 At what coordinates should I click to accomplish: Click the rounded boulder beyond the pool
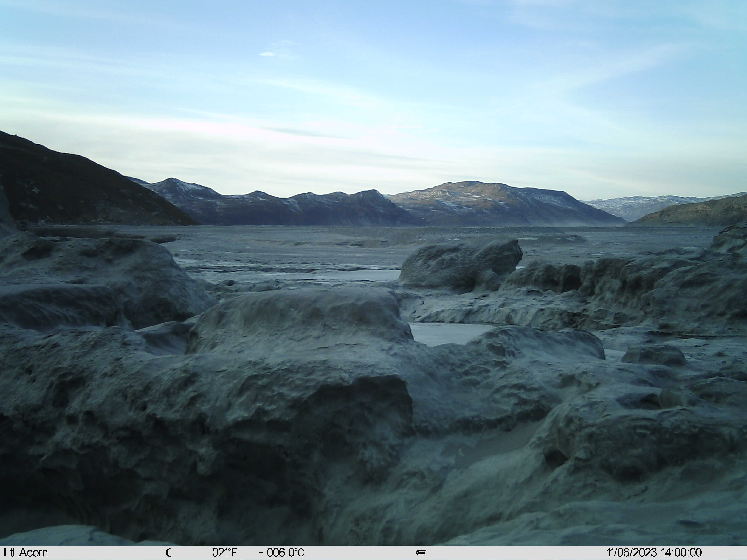(461, 265)
